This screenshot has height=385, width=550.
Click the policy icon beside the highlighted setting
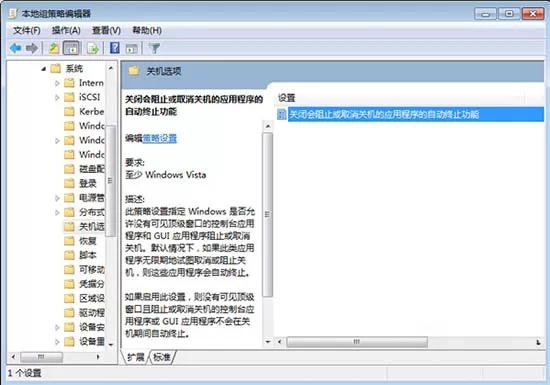click(282, 114)
